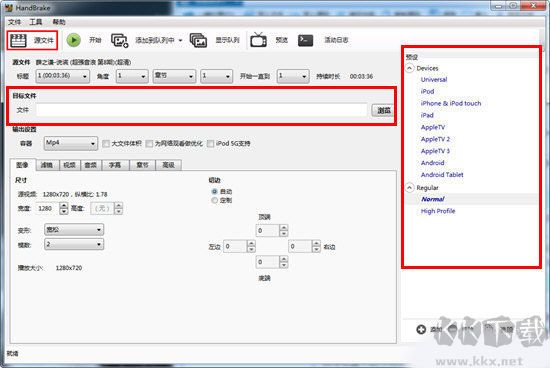The image size is (550, 368).
Task: Click the destination file path field
Action: coord(201,110)
